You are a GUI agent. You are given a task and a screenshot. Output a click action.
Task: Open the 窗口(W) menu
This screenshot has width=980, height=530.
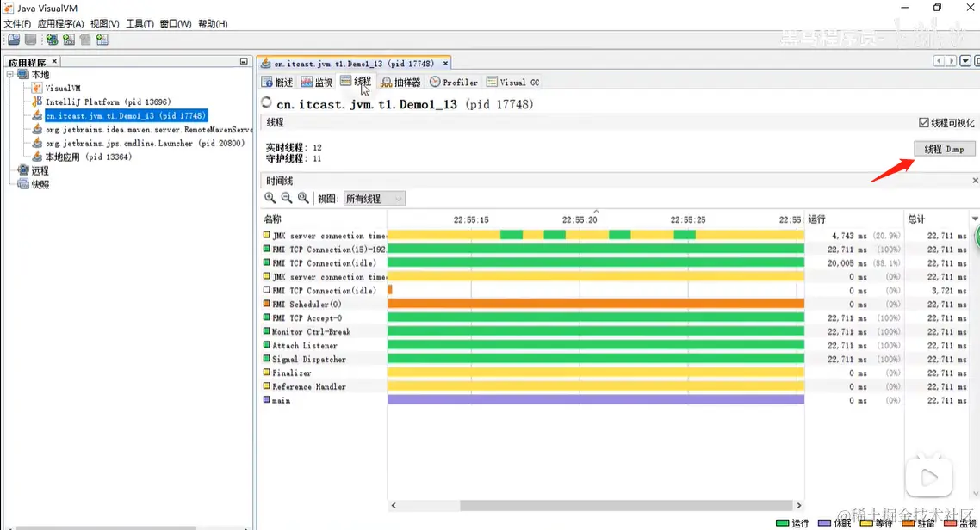pos(176,24)
